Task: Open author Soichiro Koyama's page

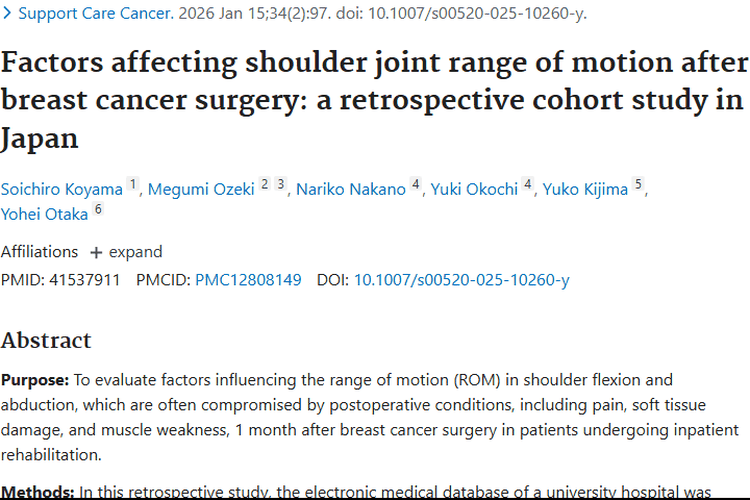Action: [x=62, y=189]
